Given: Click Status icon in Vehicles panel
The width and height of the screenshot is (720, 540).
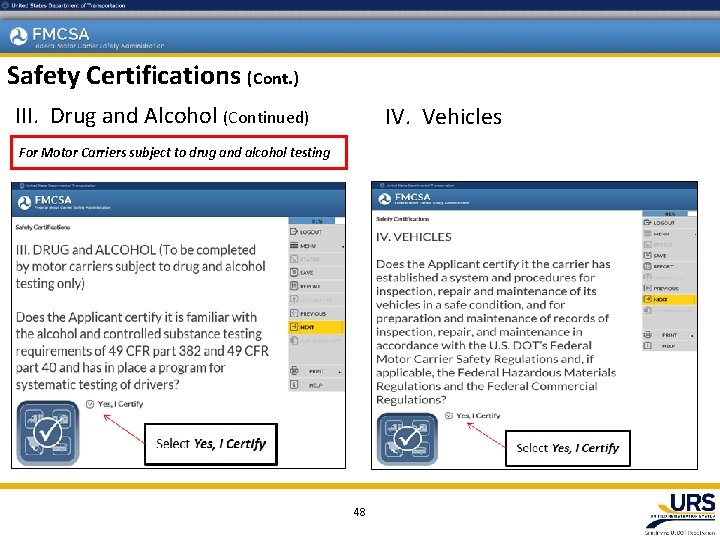Looking at the screenshot, I should click(x=647, y=244).
